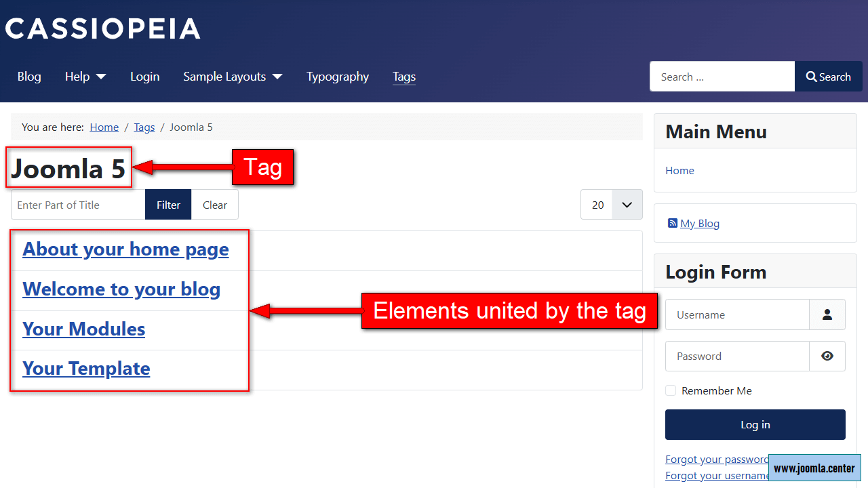Open the About your home page article
Screen dimensions: 868x488
coord(125,249)
